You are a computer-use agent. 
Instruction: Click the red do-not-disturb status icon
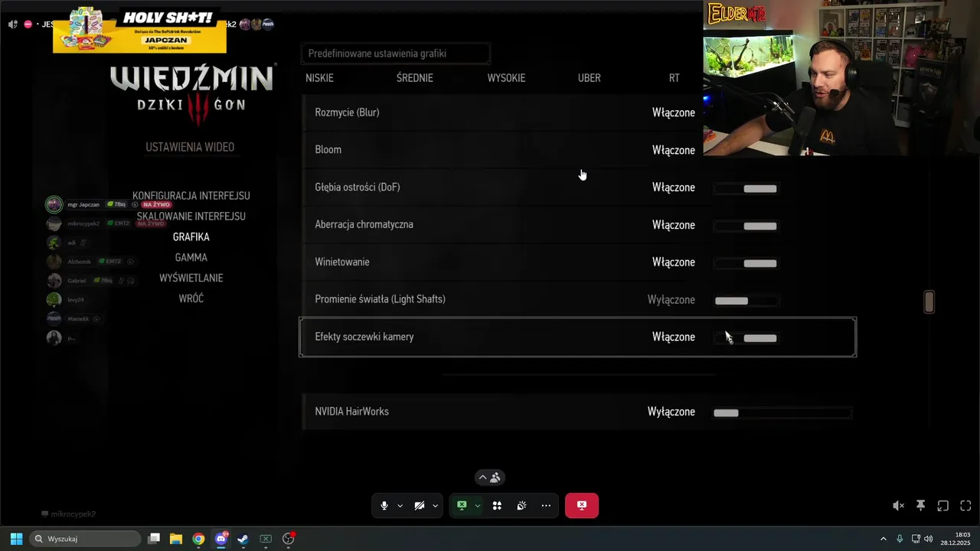click(x=28, y=24)
